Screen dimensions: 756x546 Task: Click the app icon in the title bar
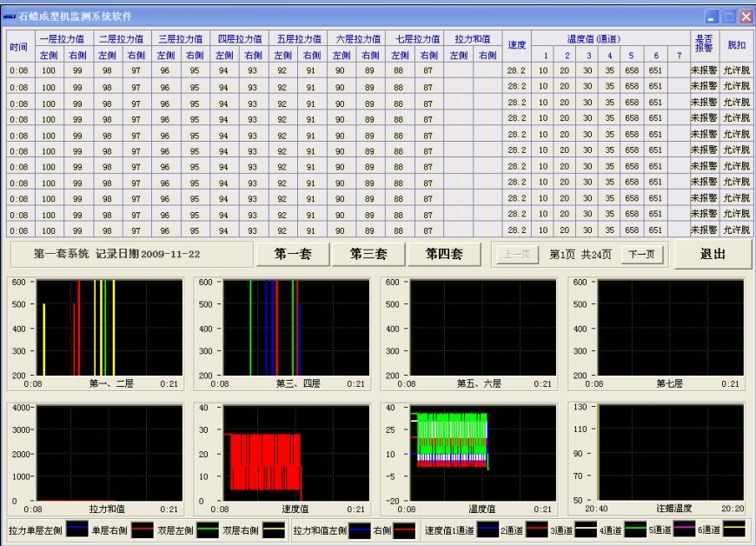10,16
